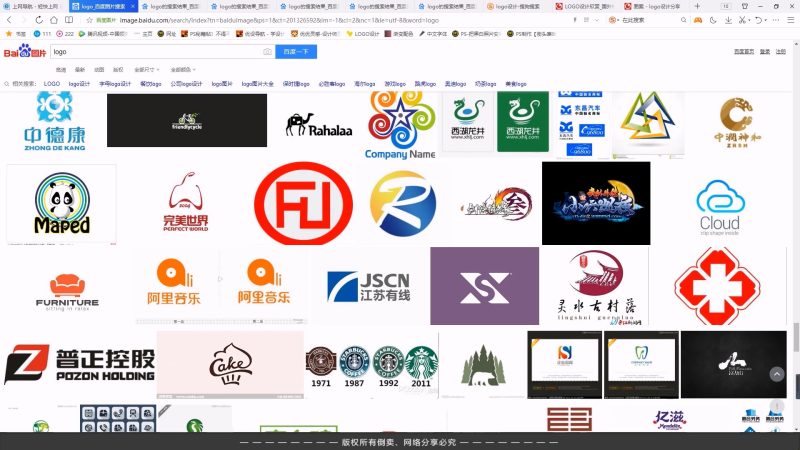Screen dimensions: 800x450
Task: Click the camera image-search icon in search box
Action: click(267, 52)
